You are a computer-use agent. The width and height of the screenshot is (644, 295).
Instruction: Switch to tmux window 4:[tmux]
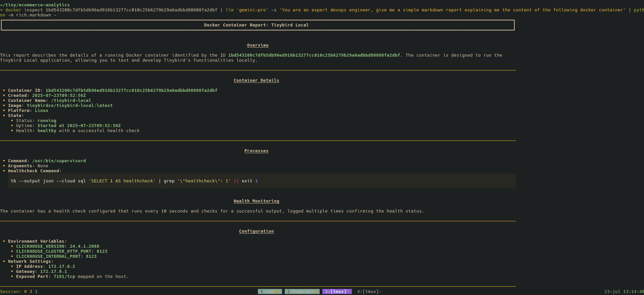click(369, 292)
